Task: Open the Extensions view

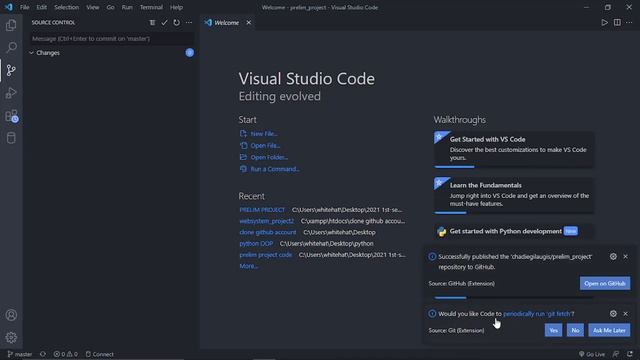Action: coord(11,116)
